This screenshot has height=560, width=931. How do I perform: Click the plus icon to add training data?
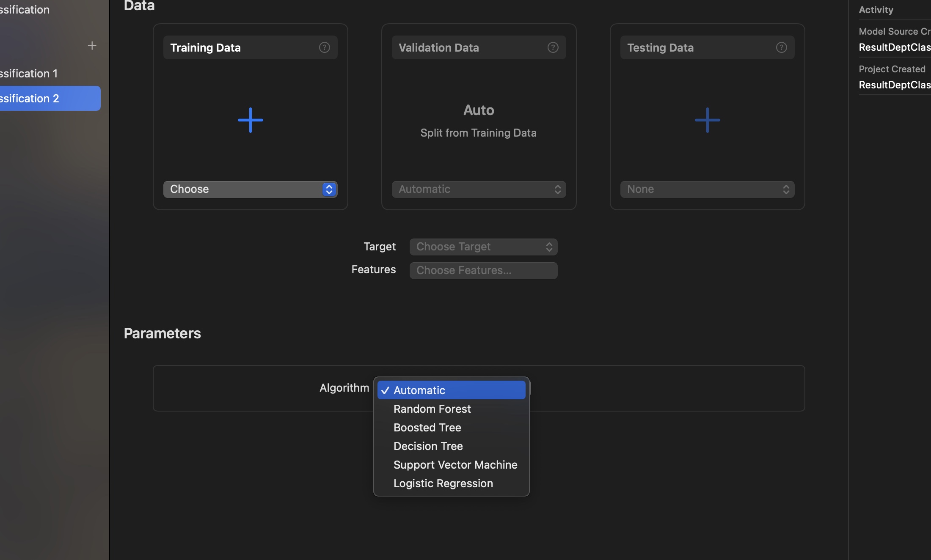251,120
